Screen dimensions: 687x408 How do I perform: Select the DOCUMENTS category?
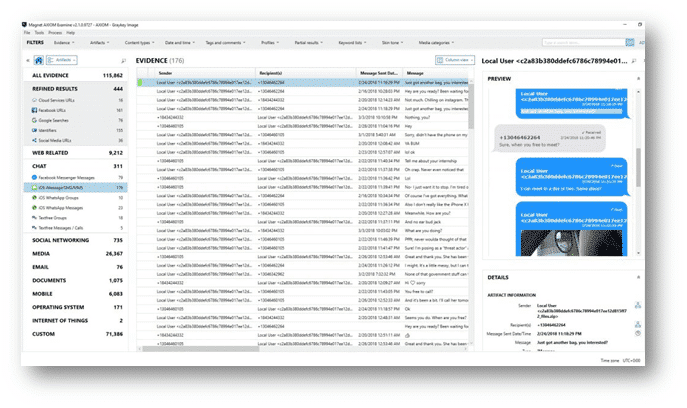(x=76, y=280)
